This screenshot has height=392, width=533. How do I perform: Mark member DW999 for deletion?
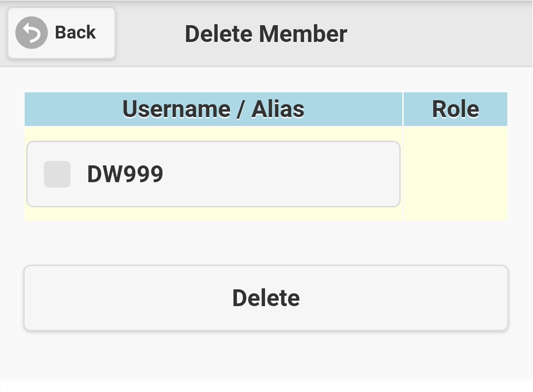pos(57,174)
